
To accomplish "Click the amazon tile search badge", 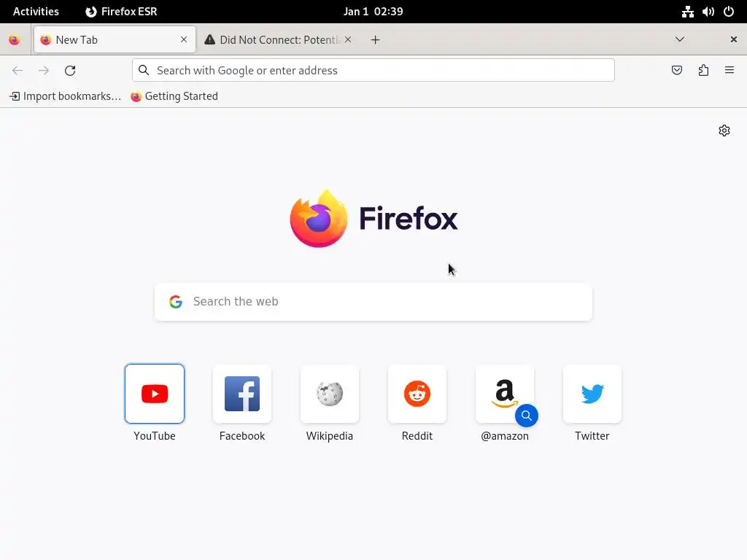I will pos(527,416).
